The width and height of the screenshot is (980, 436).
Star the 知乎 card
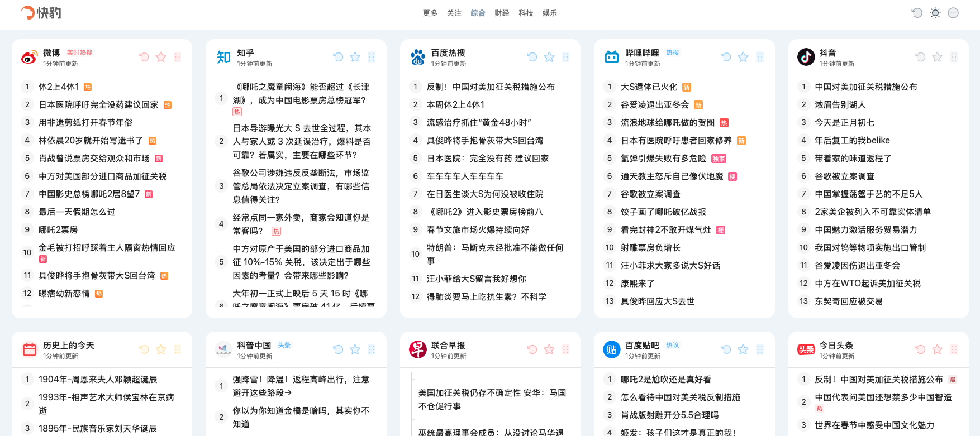[x=355, y=57]
